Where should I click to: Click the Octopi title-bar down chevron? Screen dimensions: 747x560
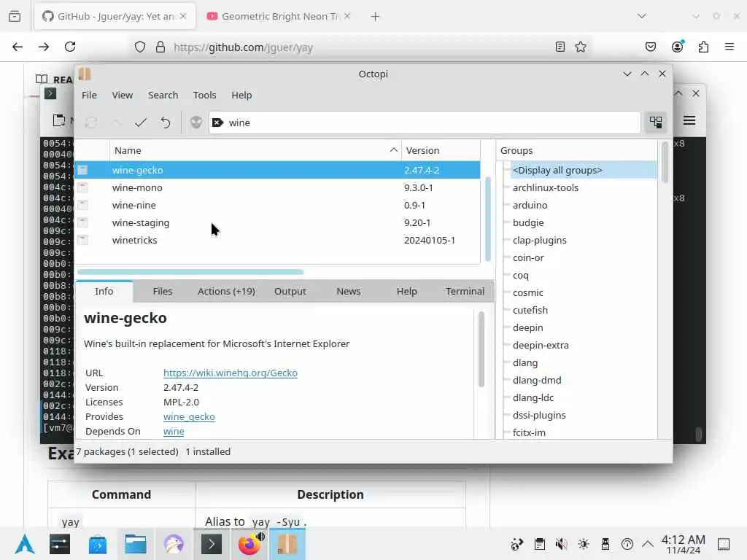click(x=627, y=74)
